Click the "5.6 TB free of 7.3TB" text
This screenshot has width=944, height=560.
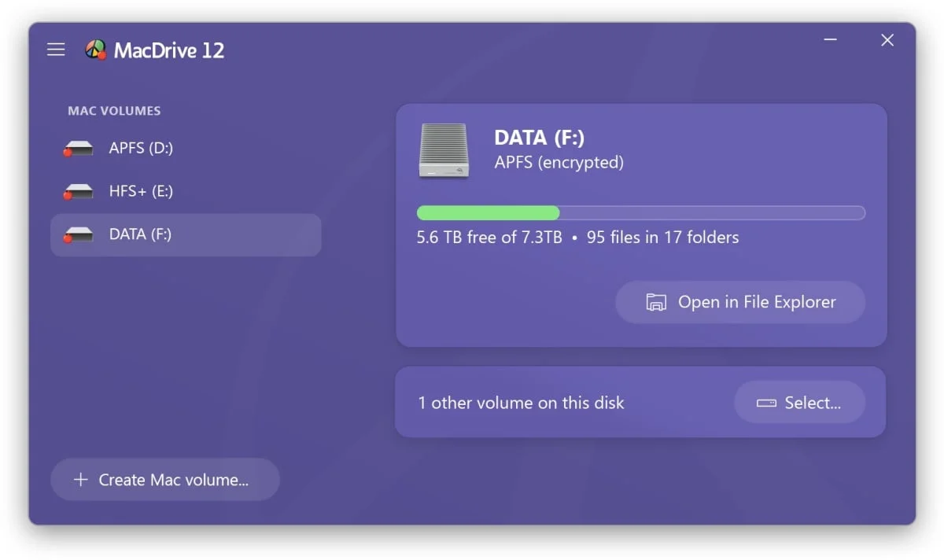point(489,238)
